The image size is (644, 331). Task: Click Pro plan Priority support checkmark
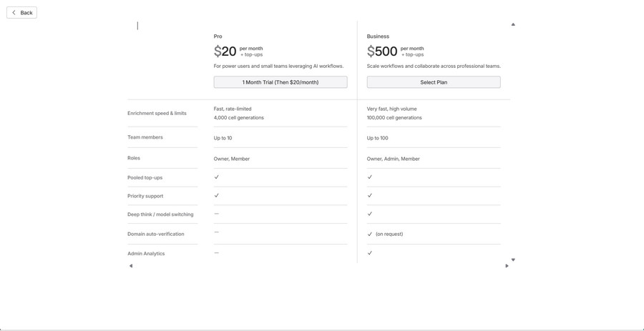pyautogui.click(x=216, y=195)
